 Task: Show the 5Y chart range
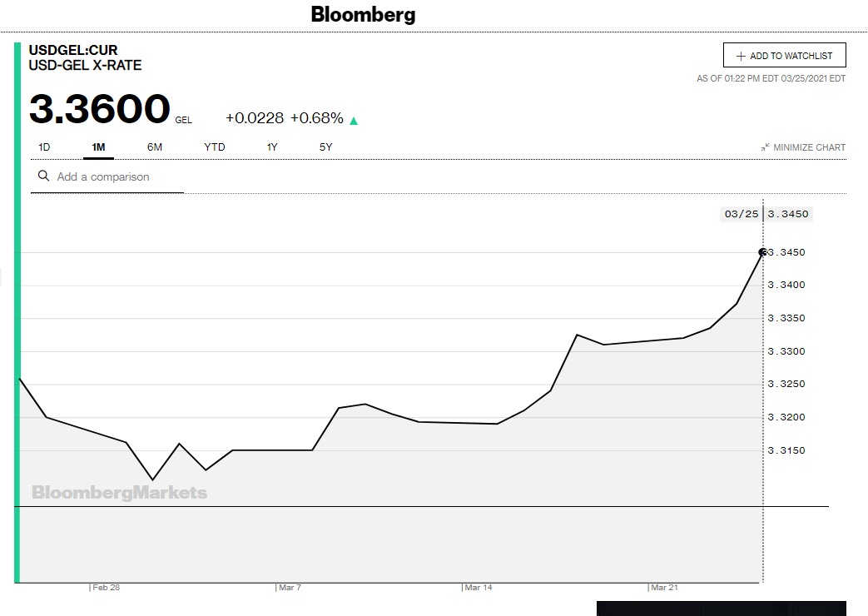tap(325, 147)
